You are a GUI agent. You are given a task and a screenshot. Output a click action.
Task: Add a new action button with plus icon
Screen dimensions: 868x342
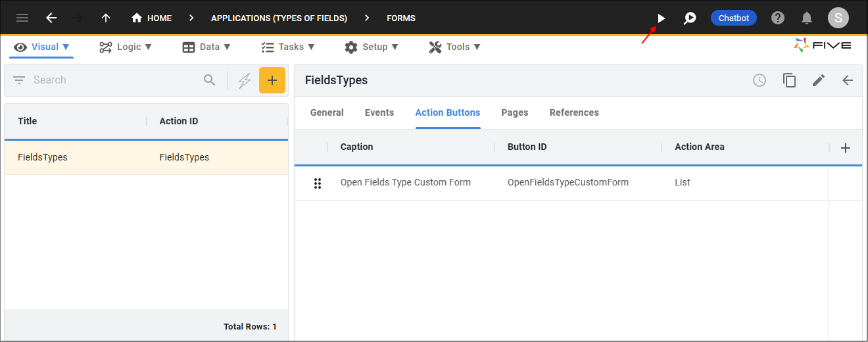846,148
